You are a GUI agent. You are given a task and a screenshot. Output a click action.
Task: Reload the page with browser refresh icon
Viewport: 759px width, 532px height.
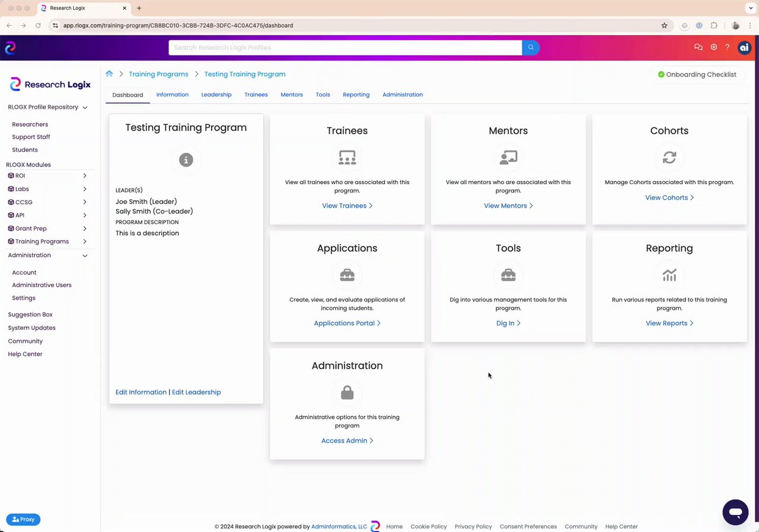pyautogui.click(x=38, y=25)
